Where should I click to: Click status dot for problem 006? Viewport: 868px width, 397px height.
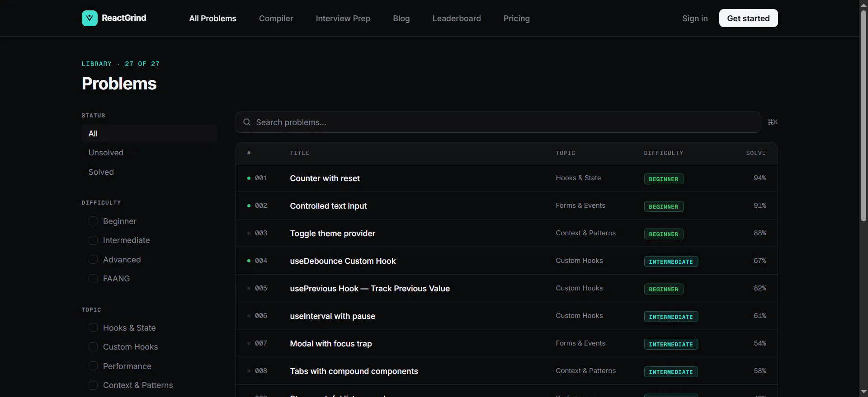click(x=249, y=316)
